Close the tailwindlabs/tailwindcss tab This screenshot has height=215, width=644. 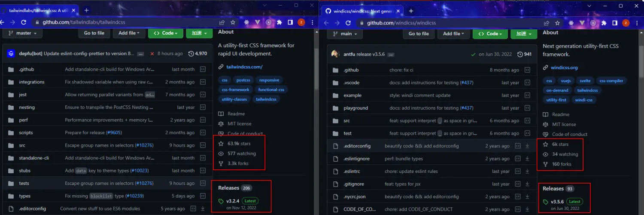pyautogui.click(x=73, y=10)
